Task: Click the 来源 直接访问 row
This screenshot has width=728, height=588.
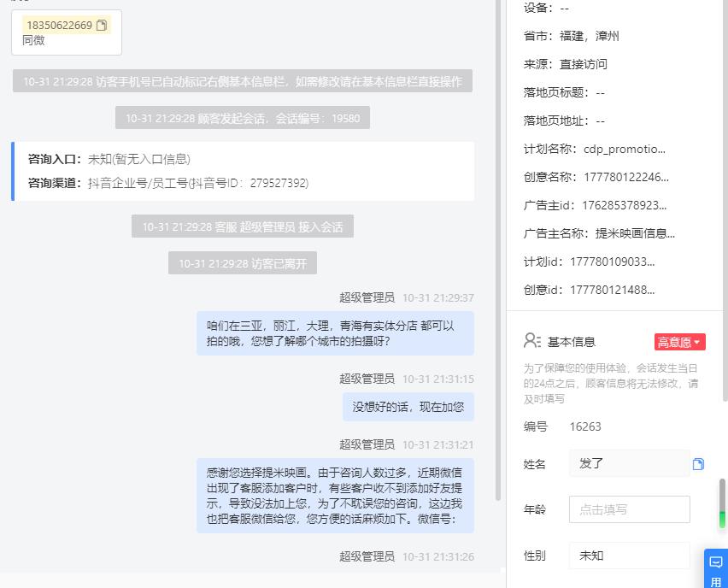Action: click(566, 64)
